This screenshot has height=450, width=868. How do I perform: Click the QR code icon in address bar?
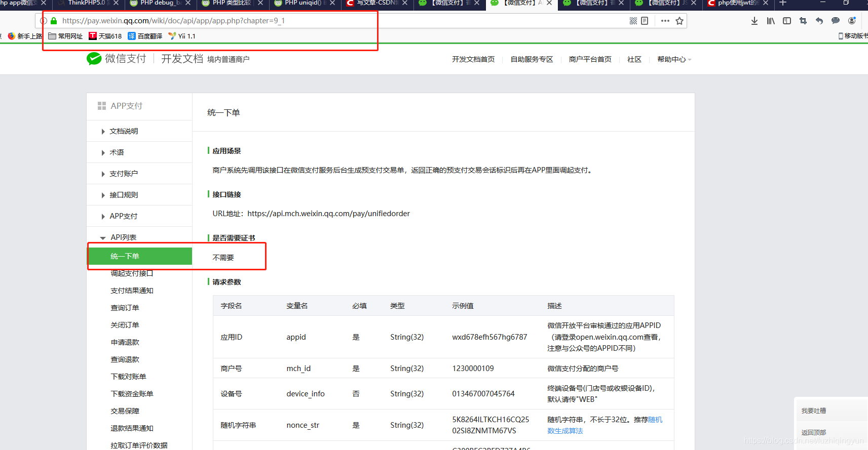(x=633, y=21)
